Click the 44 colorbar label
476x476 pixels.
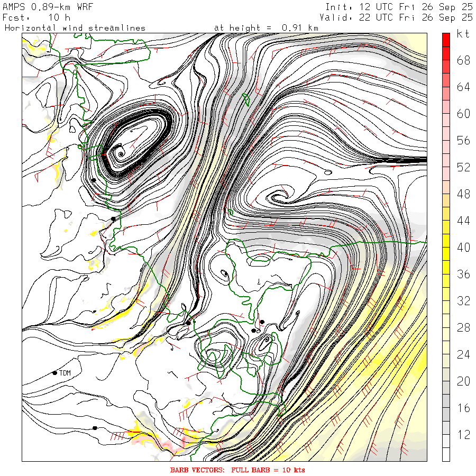463,221
